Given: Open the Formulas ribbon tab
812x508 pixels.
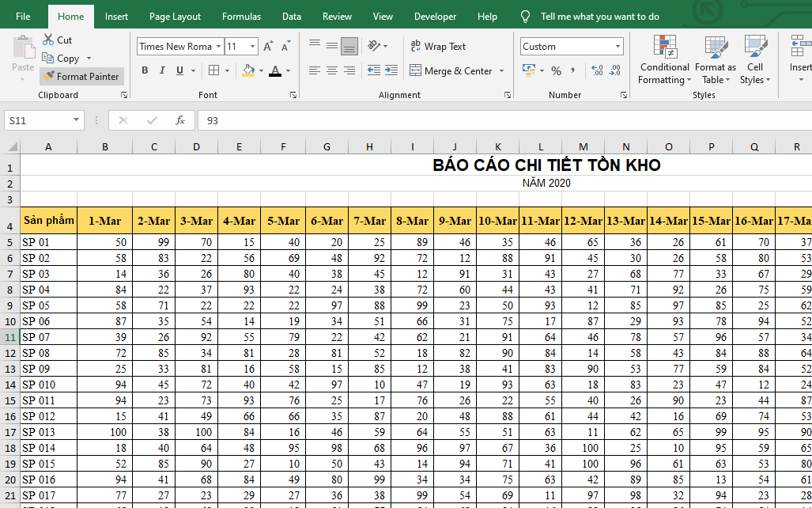Looking at the screenshot, I should [x=241, y=17].
